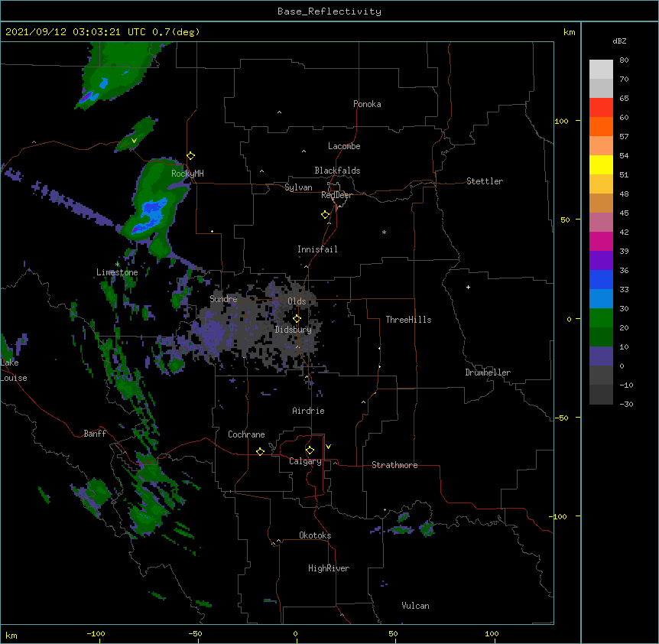Viewport: 659px width, 644px height.
Task: Click the yellow diamond marker at Calgary
Action: [x=310, y=450]
